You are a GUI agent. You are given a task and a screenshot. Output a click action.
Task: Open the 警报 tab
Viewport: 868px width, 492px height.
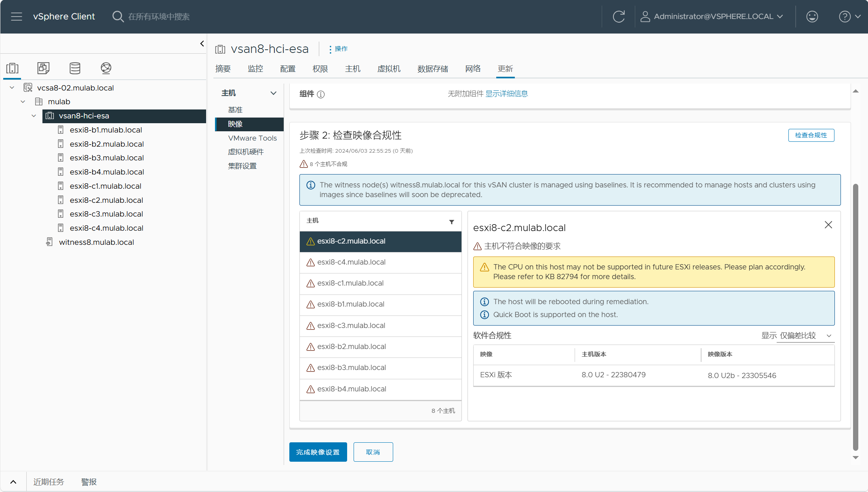tap(89, 482)
